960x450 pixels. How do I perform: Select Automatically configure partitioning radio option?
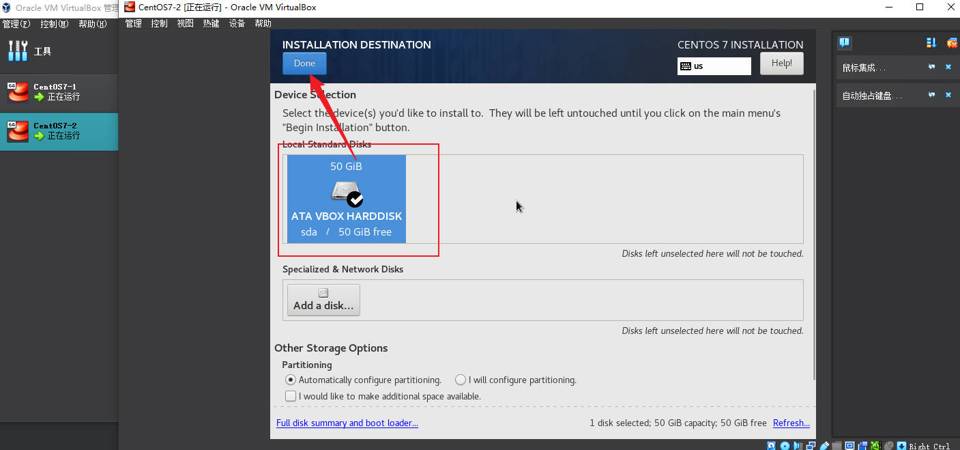(291, 380)
